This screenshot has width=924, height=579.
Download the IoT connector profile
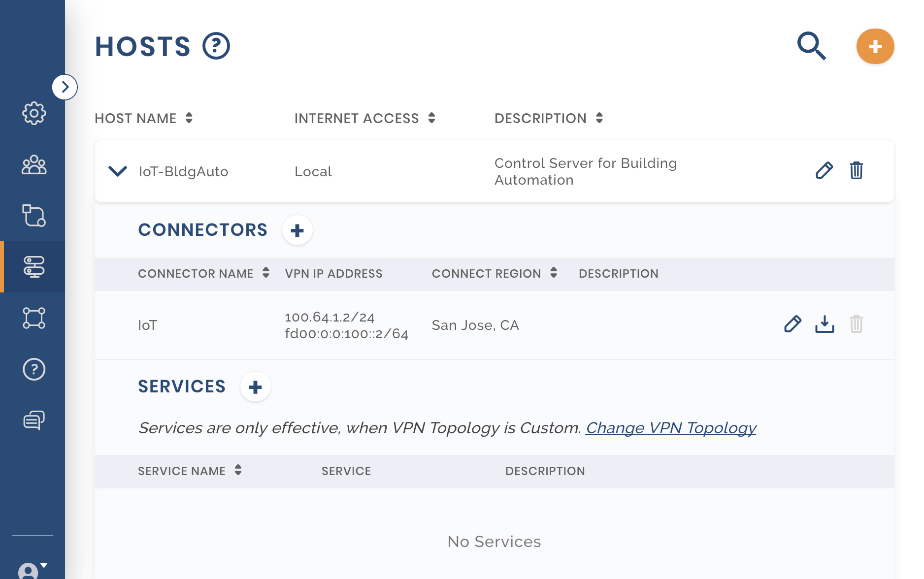825,324
